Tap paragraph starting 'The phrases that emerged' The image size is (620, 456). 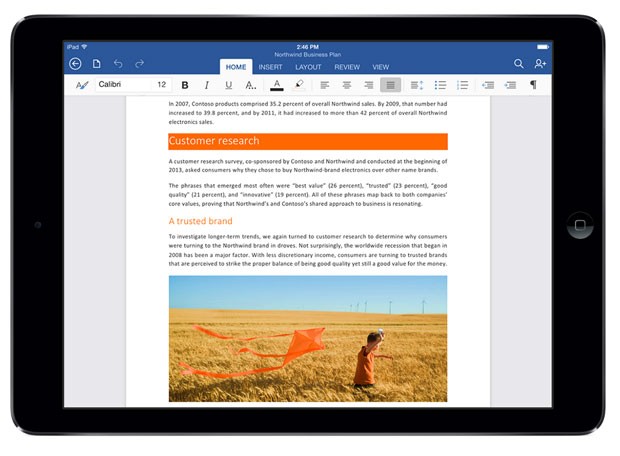(x=308, y=195)
